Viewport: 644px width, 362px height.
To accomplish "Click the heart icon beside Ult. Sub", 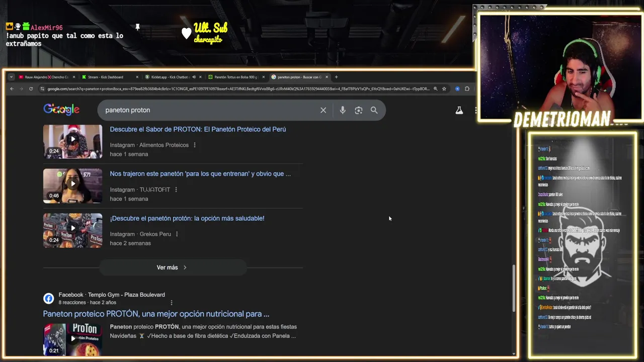I will click(x=186, y=33).
